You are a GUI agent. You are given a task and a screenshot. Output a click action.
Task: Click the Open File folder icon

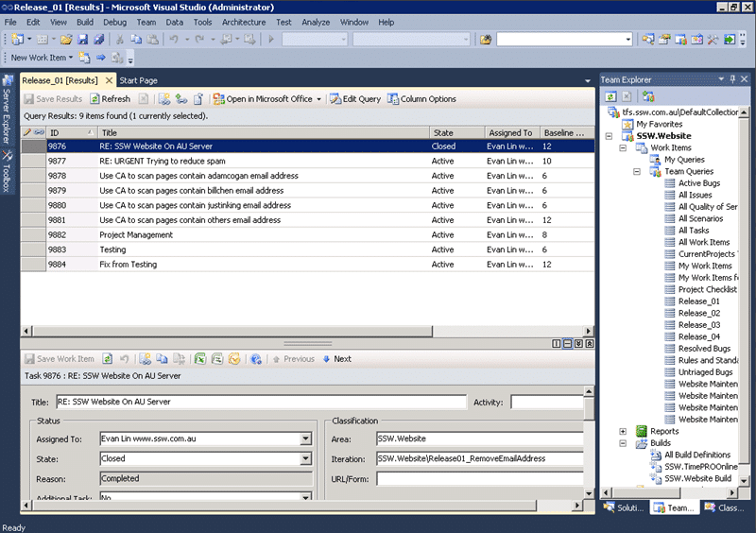[x=66, y=39]
